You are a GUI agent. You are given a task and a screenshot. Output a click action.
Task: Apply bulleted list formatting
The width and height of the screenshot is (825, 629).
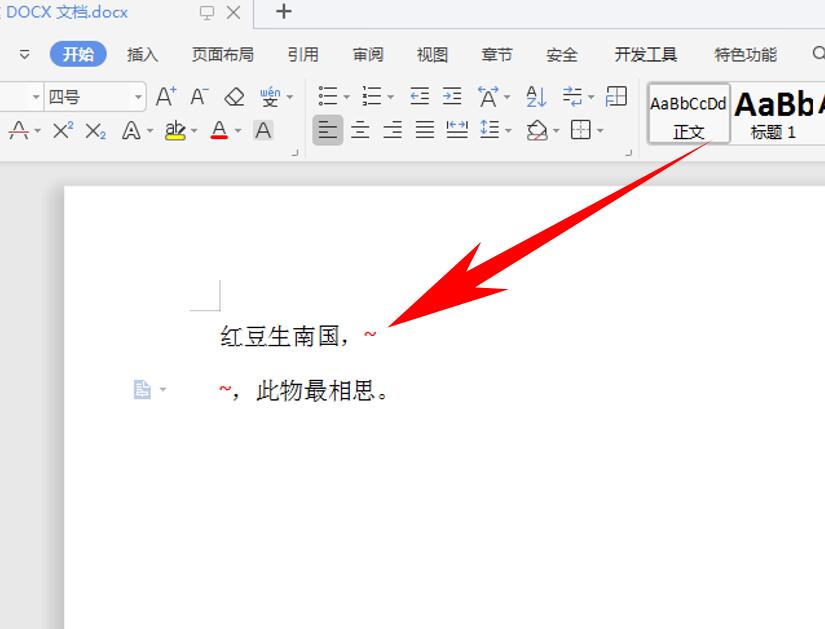[328, 96]
